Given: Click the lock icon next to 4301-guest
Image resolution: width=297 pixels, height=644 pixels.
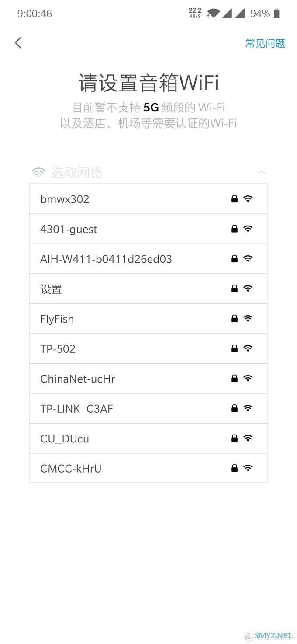Looking at the screenshot, I should (x=235, y=229).
